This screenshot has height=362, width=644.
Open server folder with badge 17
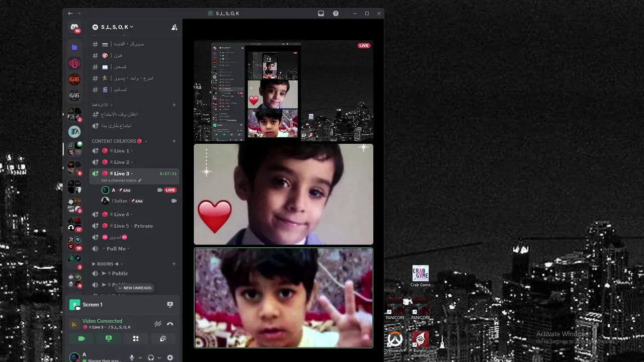[x=74, y=224]
